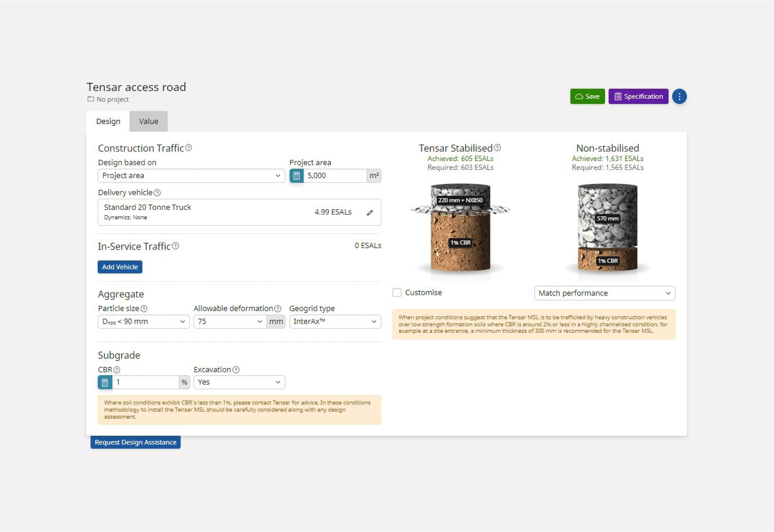
Task: Click the 1% CBR label on stabilised cylinder
Action: 460,243
